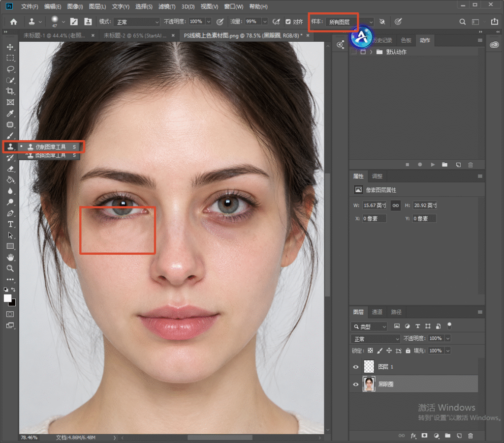The height and width of the screenshot is (443, 504).
Task: Toggle the 对齐 aligned checkbox
Action: 288,22
